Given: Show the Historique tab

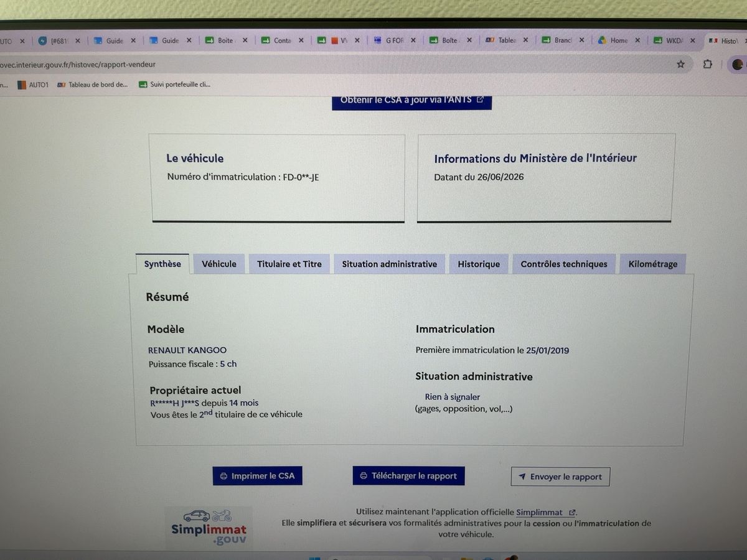Looking at the screenshot, I should click(479, 264).
